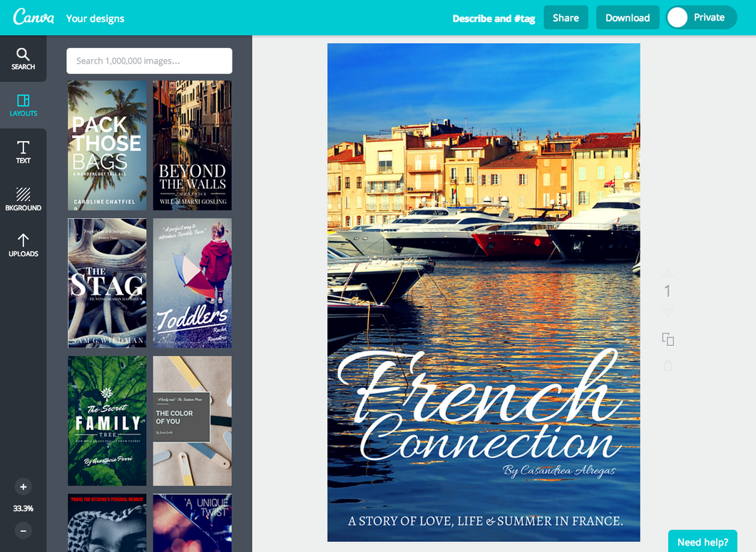Screen dimensions: 756x552
Task: Select the Pack Those Bags layout
Action: pos(107,145)
